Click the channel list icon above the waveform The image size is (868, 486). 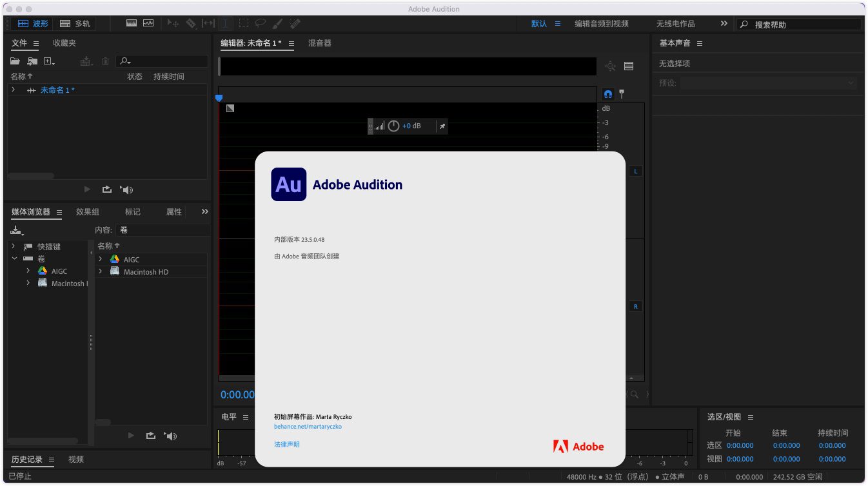coord(629,66)
